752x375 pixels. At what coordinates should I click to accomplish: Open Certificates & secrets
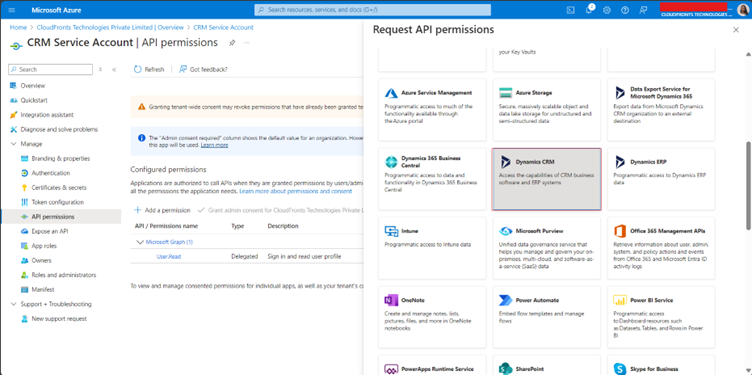point(58,188)
